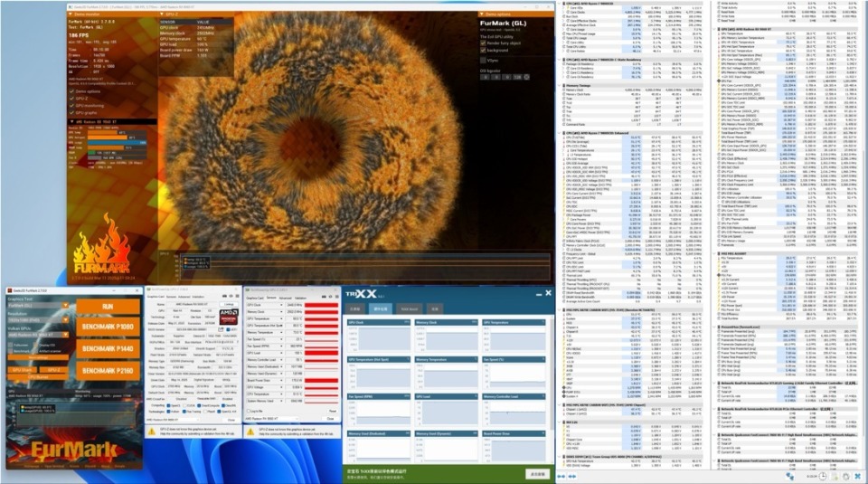Screen dimensions: 868x484
Task: Start BENCHMARK P1440 in FurMark
Action: 108,348
